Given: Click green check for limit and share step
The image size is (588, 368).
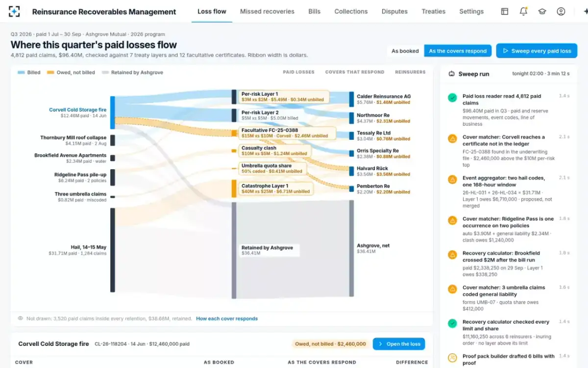Looking at the screenshot, I should [452, 323].
